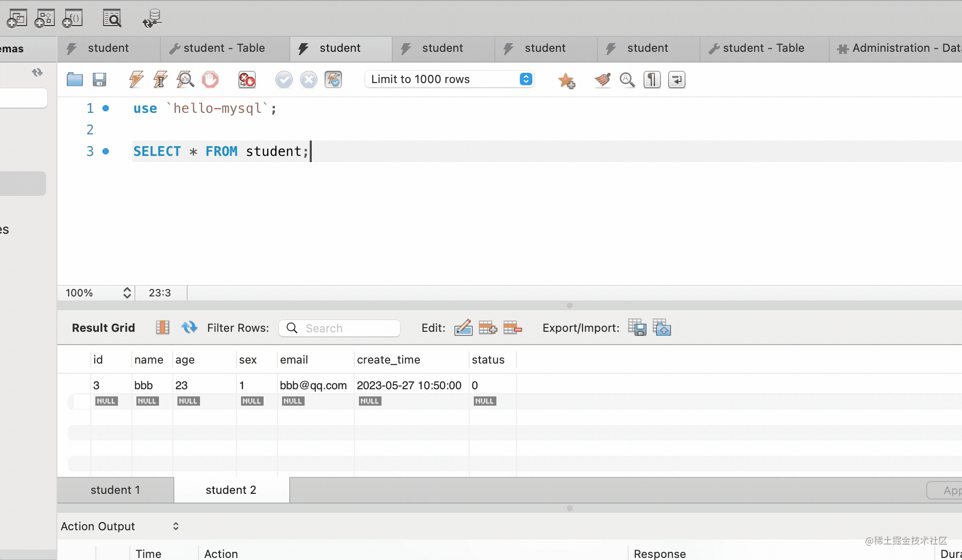Click the open SQL script folder icon
This screenshot has height=560, width=962.
75,79
